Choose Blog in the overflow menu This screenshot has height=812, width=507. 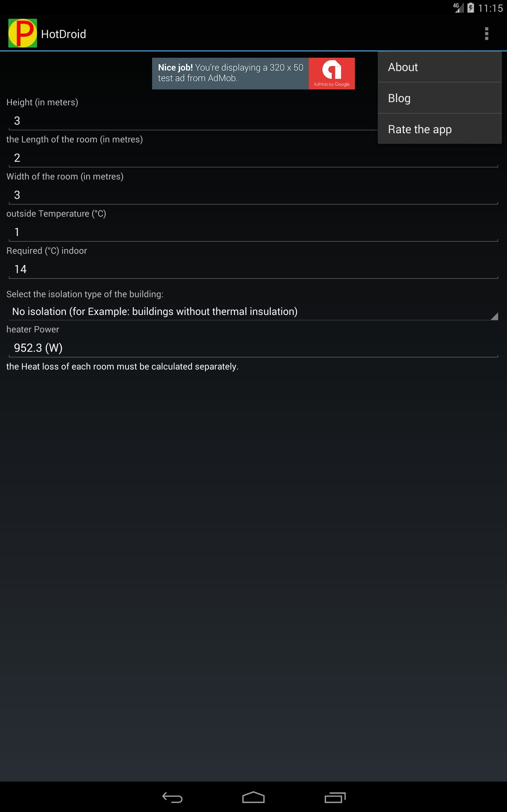[439, 98]
